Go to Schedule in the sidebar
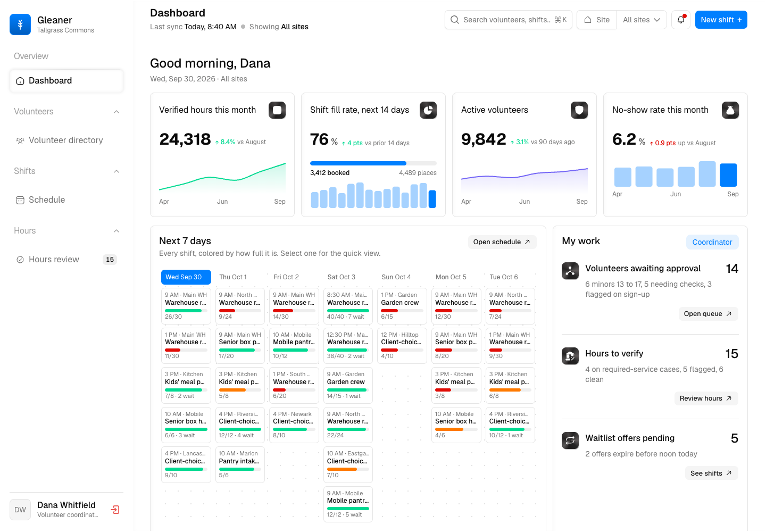Viewport: 766px width, 532px height. pos(66,200)
